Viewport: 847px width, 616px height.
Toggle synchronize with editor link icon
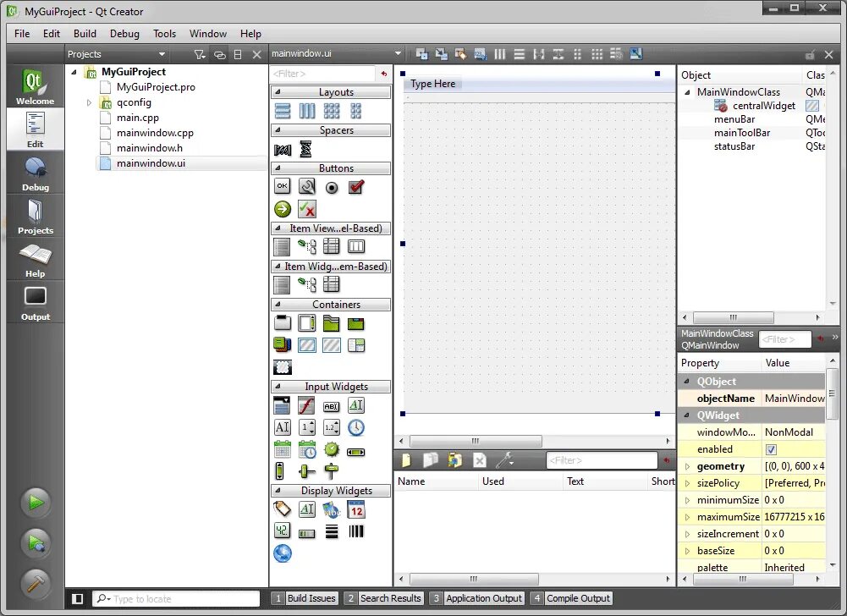(x=219, y=54)
